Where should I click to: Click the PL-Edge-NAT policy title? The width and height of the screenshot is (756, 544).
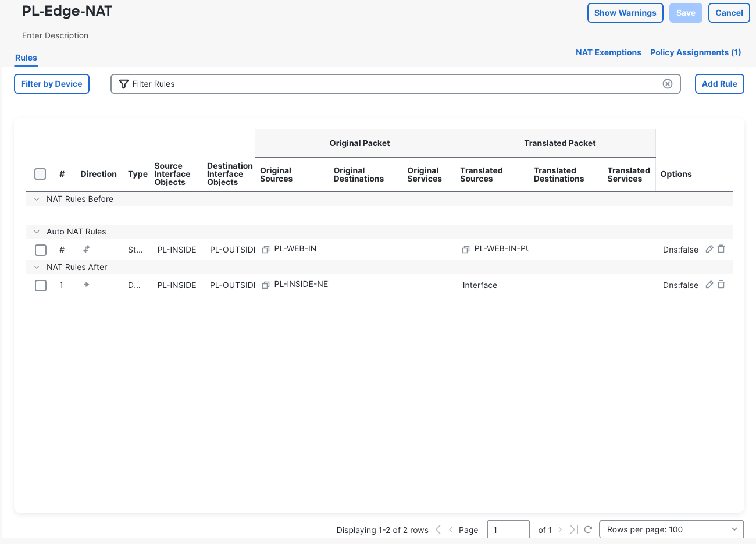[x=67, y=11]
